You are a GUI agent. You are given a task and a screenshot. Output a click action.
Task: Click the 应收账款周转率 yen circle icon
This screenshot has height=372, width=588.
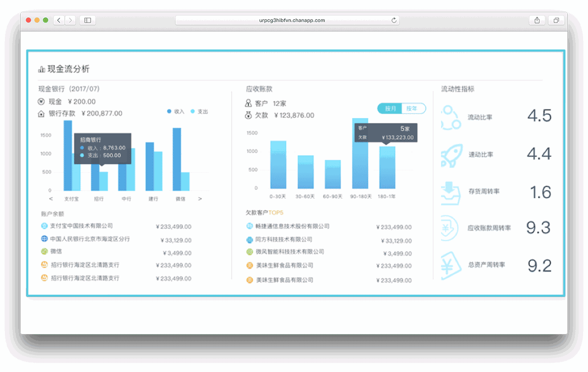[451, 228]
